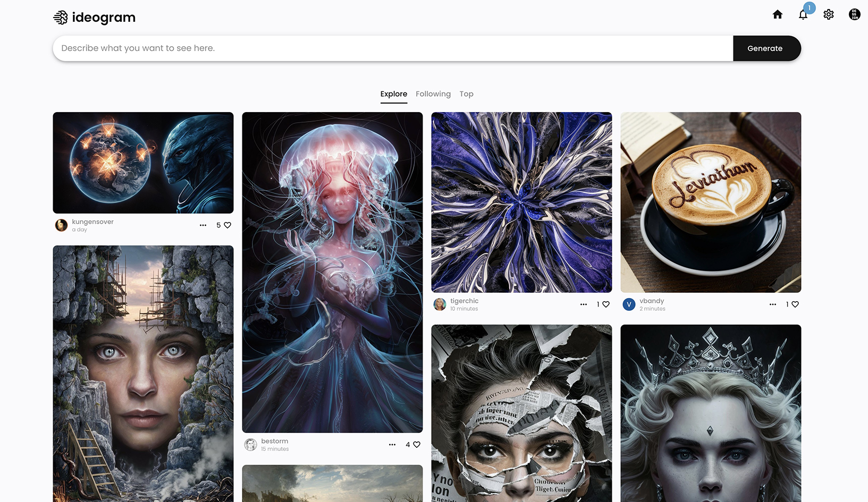Focus the prompt description field
Viewport: 868px width, 502px height.
[x=392, y=48]
